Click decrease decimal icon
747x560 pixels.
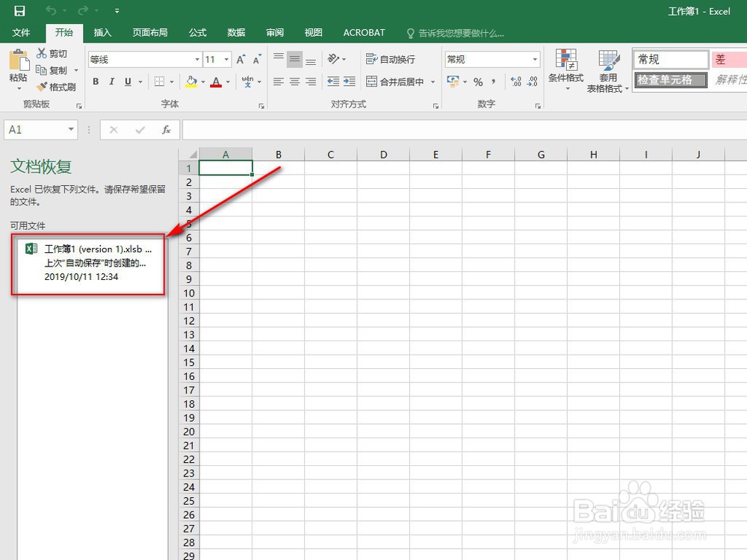pyautogui.click(x=532, y=81)
